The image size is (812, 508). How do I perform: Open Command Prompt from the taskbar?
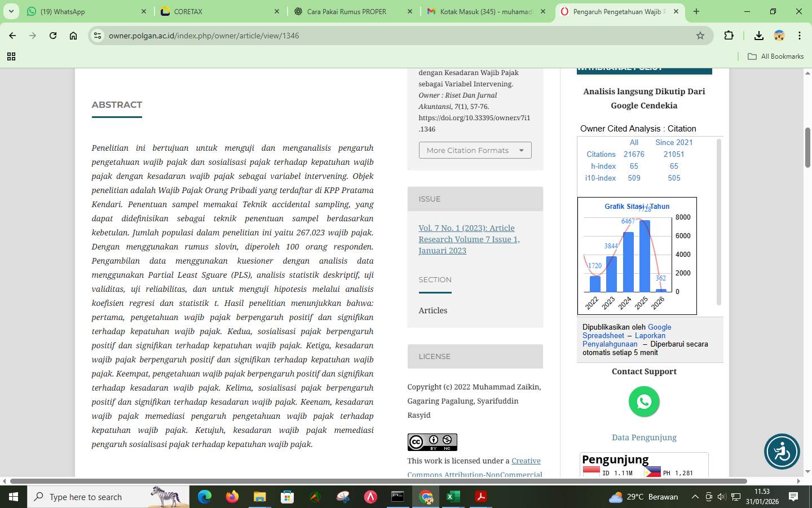pos(398,497)
